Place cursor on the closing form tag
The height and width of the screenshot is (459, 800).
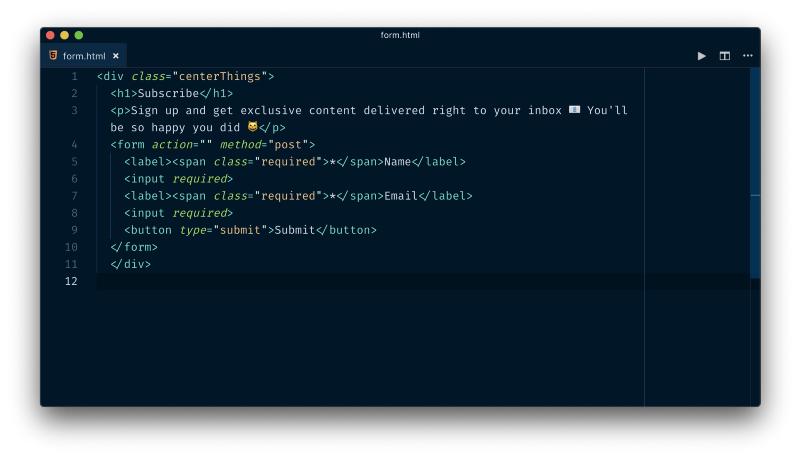coord(134,247)
